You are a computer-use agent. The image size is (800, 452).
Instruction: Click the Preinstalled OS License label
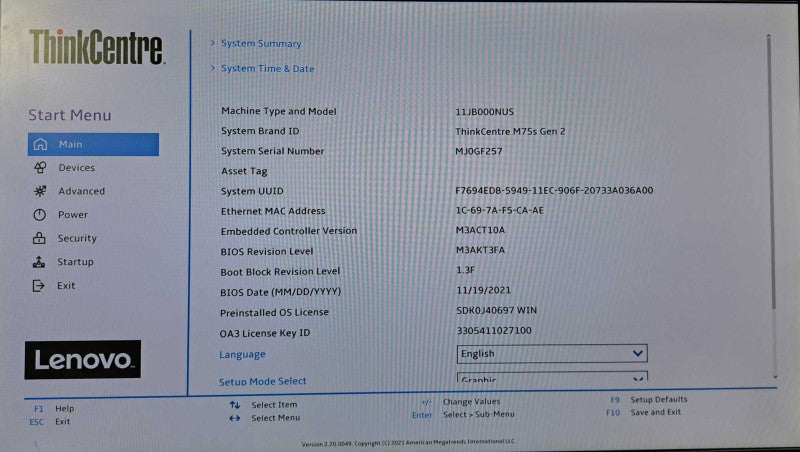coord(274,313)
